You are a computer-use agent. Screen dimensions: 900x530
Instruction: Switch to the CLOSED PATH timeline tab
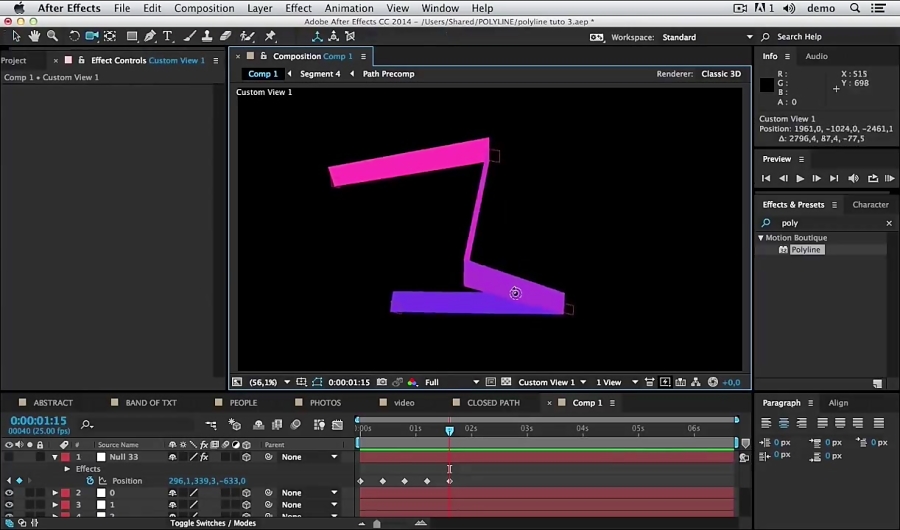click(x=494, y=403)
